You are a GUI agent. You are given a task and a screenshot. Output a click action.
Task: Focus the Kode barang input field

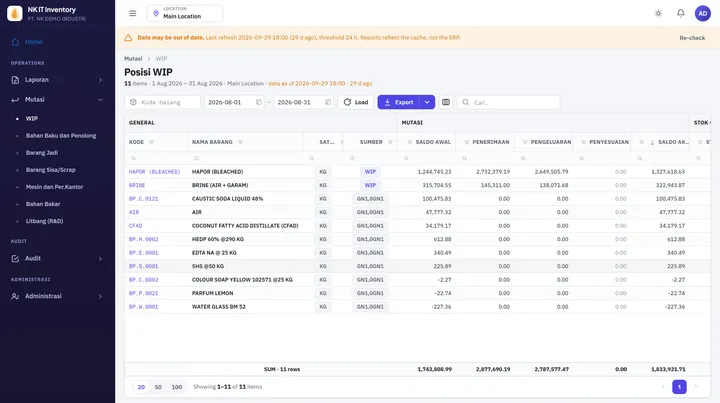[163, 102]
